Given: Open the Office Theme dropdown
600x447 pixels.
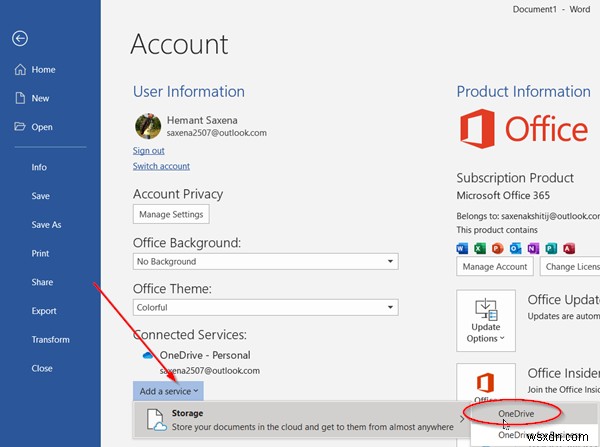Looking at the screenshot, I should (x=265, y=307).
